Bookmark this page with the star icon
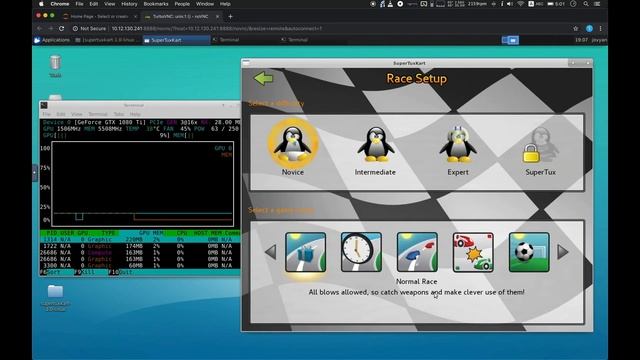The height and width of the screenshot is (360, 640). pyautogui.click(x=576, y=29)
